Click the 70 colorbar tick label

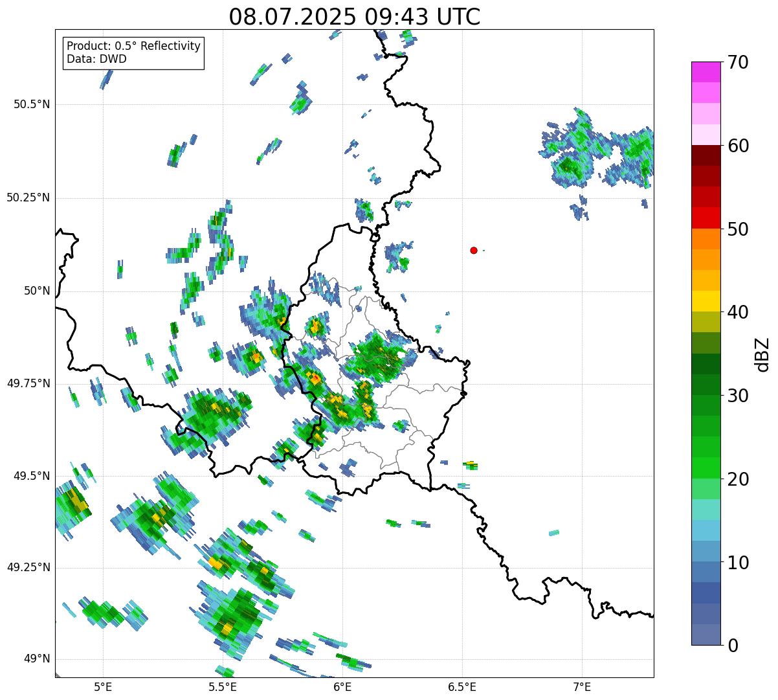(738, 62)
